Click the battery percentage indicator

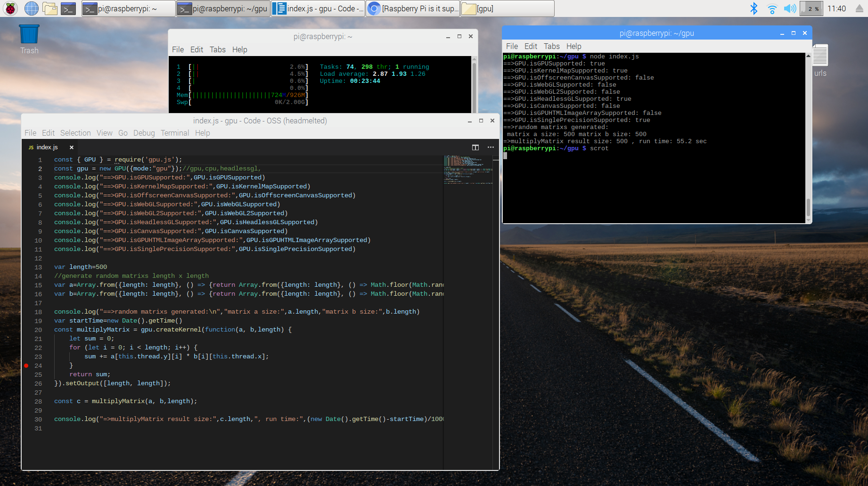pyautogui.click(x=811, y=8)
